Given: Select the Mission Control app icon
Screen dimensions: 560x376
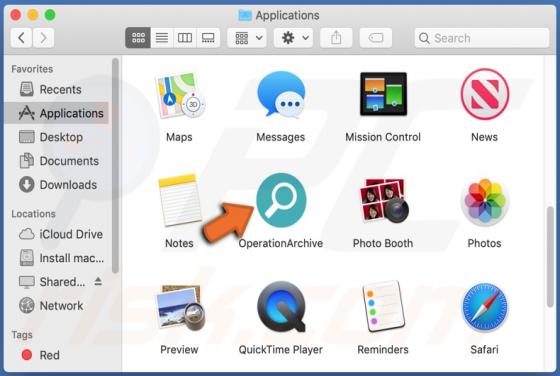Looking at the screenshot, I should pos(383,94).
